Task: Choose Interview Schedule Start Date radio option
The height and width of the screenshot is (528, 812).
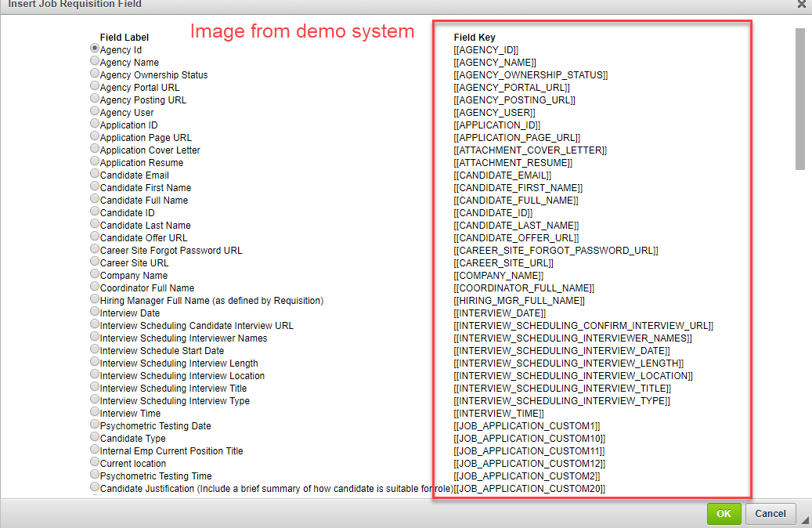Action: [94, 349]
